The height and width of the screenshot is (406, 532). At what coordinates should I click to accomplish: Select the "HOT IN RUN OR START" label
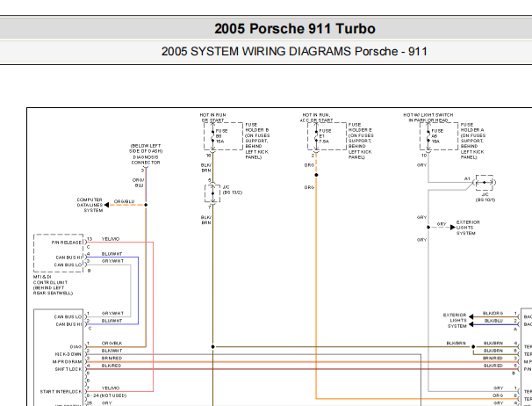tap(213, 118)
